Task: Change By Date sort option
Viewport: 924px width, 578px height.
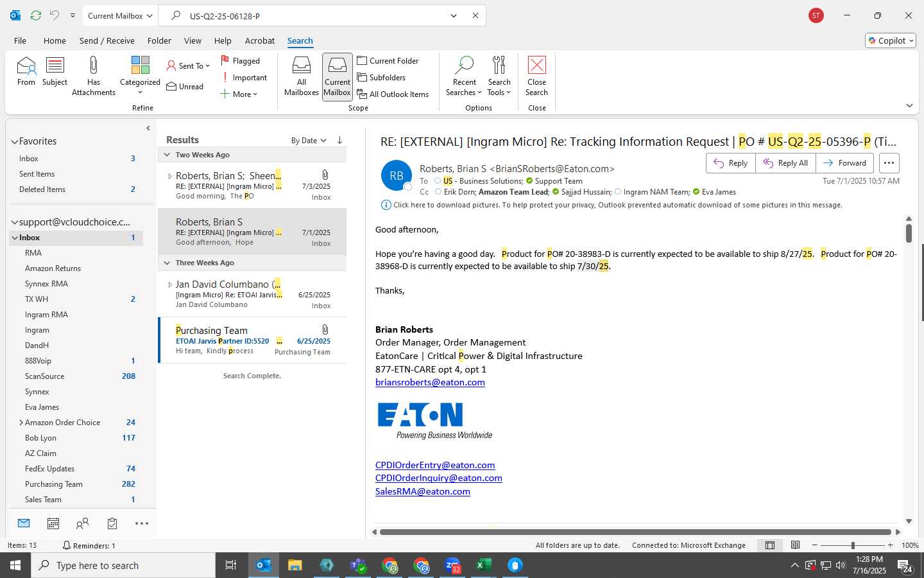Action: point(309,140)
